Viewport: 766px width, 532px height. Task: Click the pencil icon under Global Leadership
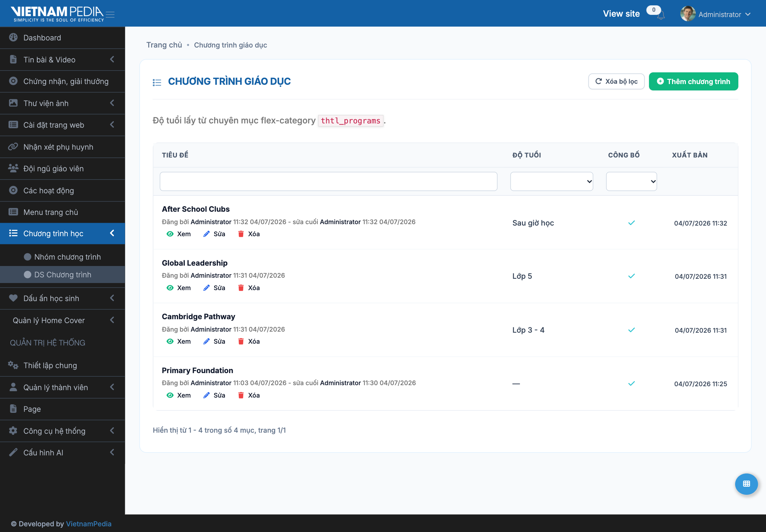[x=206, y=288]
